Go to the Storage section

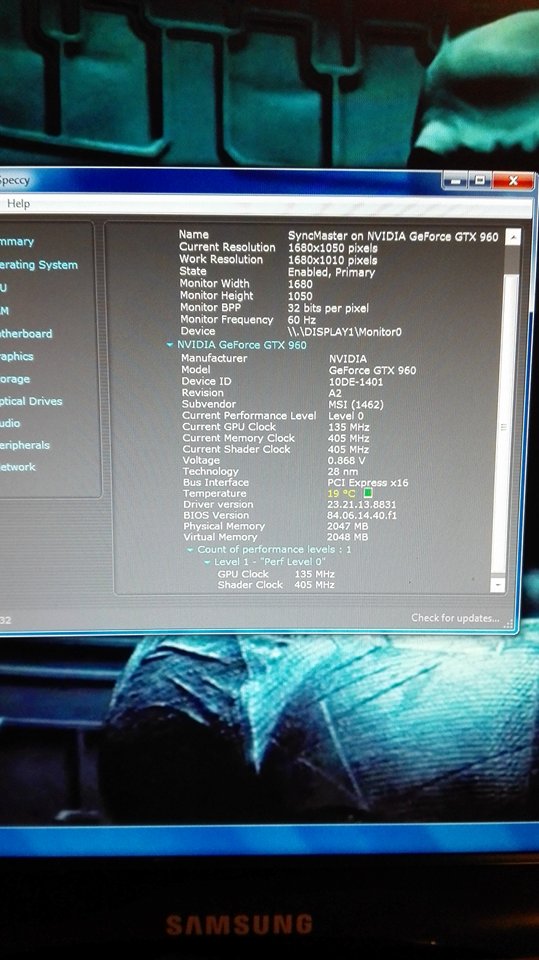click(x=15, y=379)
